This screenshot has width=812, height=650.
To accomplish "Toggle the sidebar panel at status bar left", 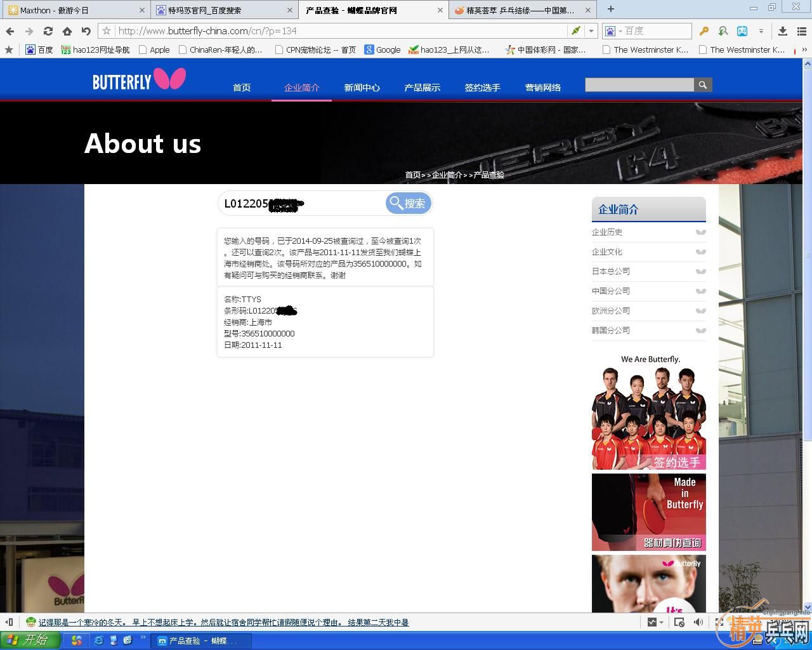I will [9, 622].
